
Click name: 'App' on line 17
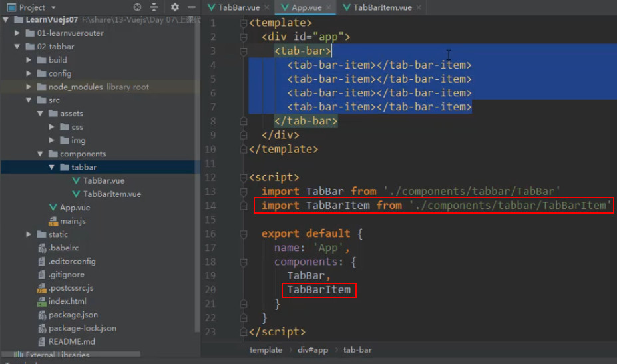pyautogui.click(x=311, y=248)
